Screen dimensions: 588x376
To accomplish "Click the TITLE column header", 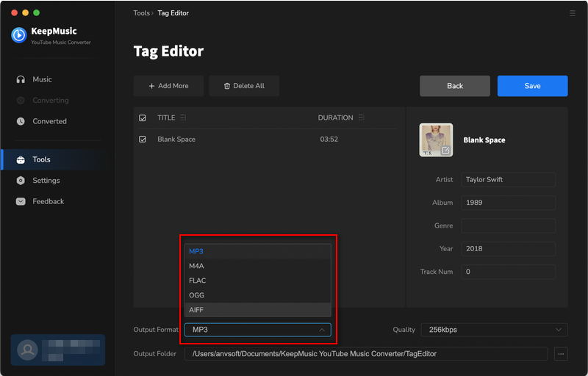I will click(x=166, y=117).
